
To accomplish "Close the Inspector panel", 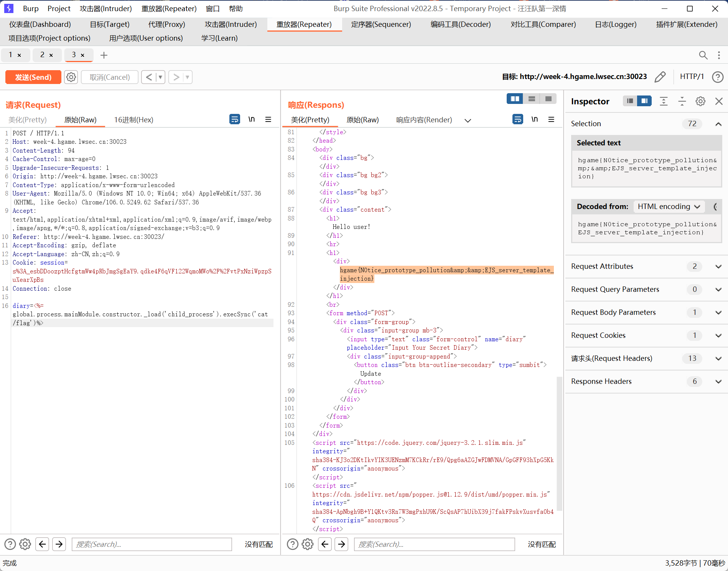I will (x=719, y=101).
